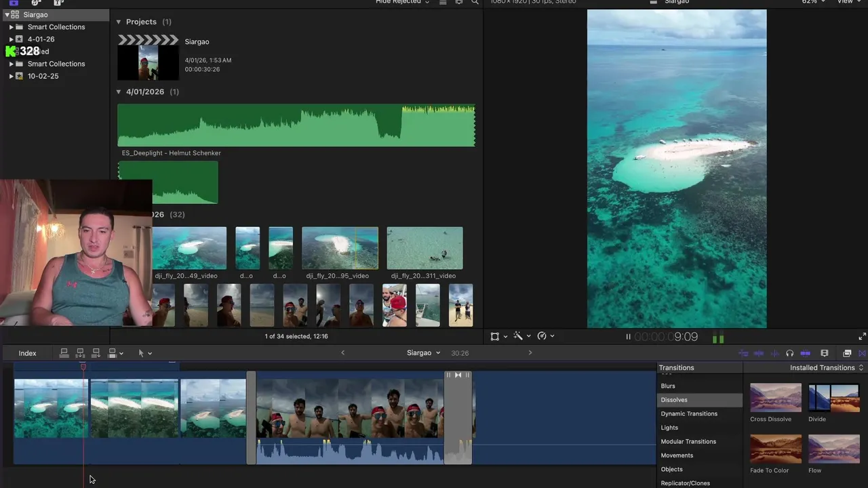Pause playback in the viewer
This screenshot has width=868, height=488.
(628, 337)
